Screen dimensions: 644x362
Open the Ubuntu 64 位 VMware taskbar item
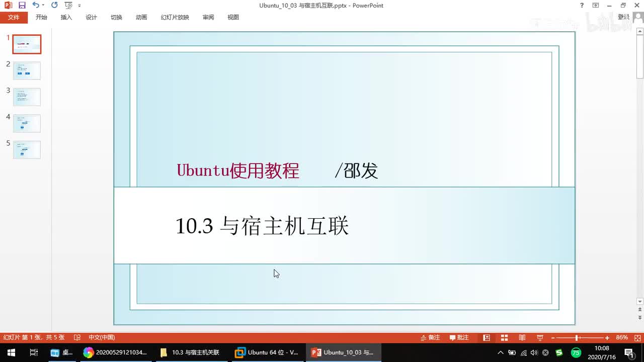pyautogui.click(x=267, y=352)
